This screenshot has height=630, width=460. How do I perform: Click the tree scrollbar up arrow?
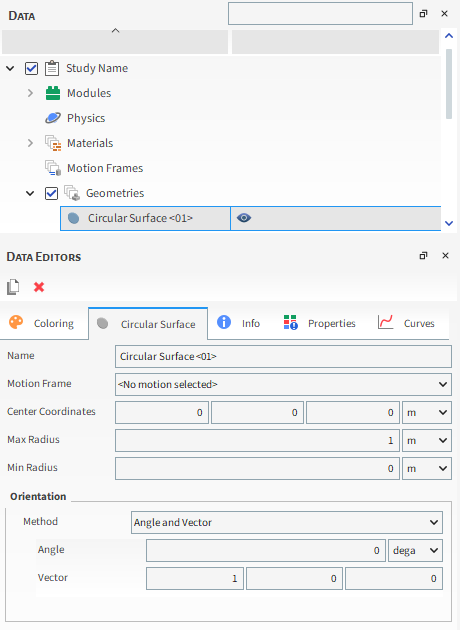(x=449, y=36)
